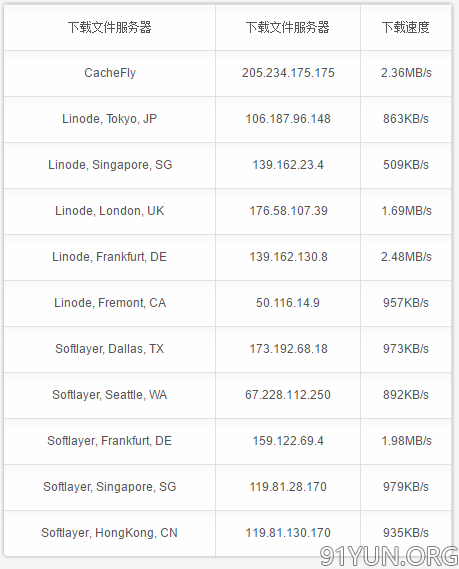Image resolution: width=459 pixels, height=569 pixels.
Task: Select the 1.69MB/s download speed
Action: click(406, 211)
